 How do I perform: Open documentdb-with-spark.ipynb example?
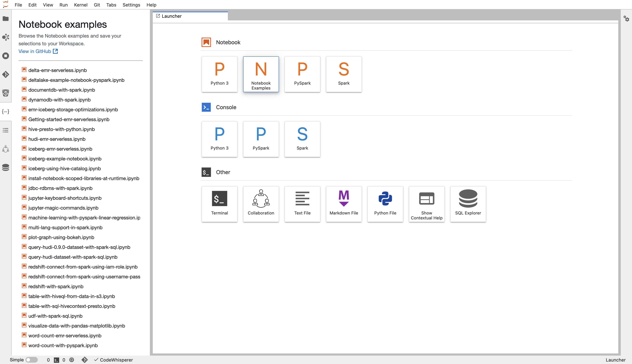click(x=61, y=90)
